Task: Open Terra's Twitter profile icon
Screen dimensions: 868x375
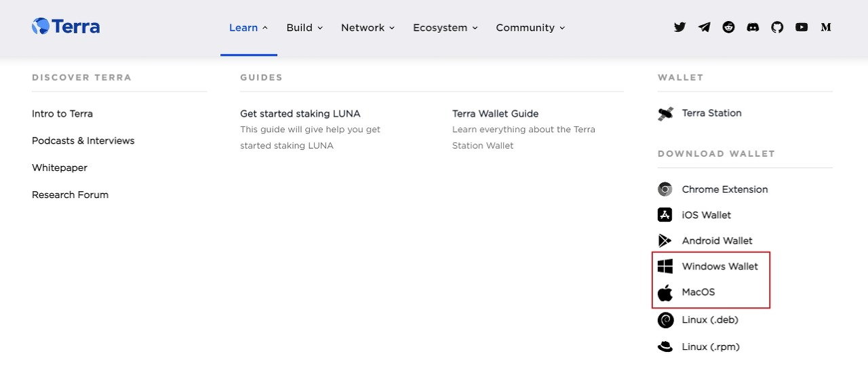Action: tap(679, 27)
